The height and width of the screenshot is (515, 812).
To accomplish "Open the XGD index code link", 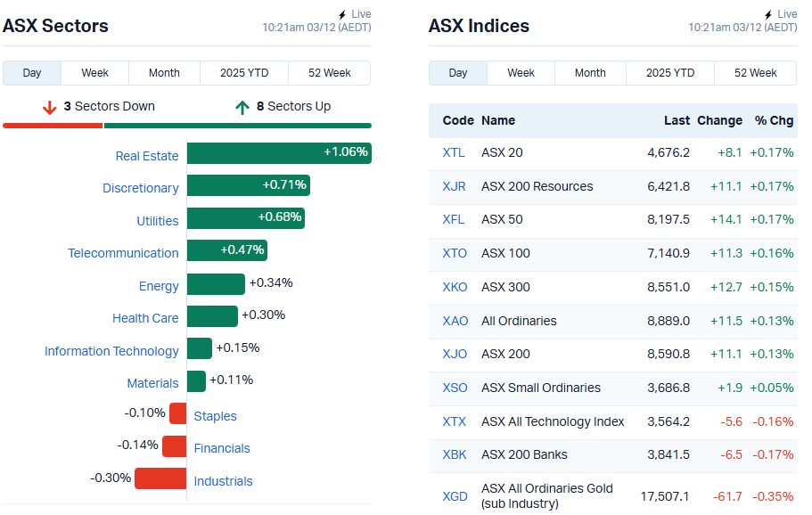I will (455, 496).
